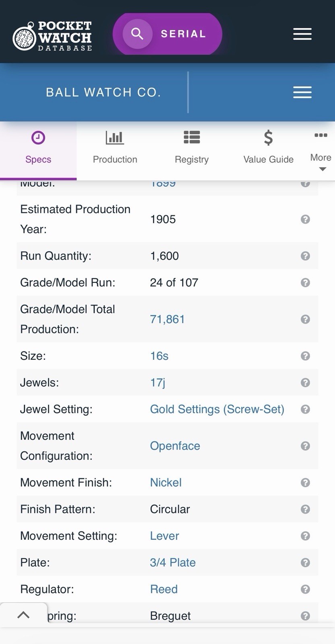Viewport: 335px width, 644px height.
Task: Switch to the Production tab
Action: pos(115,147)
